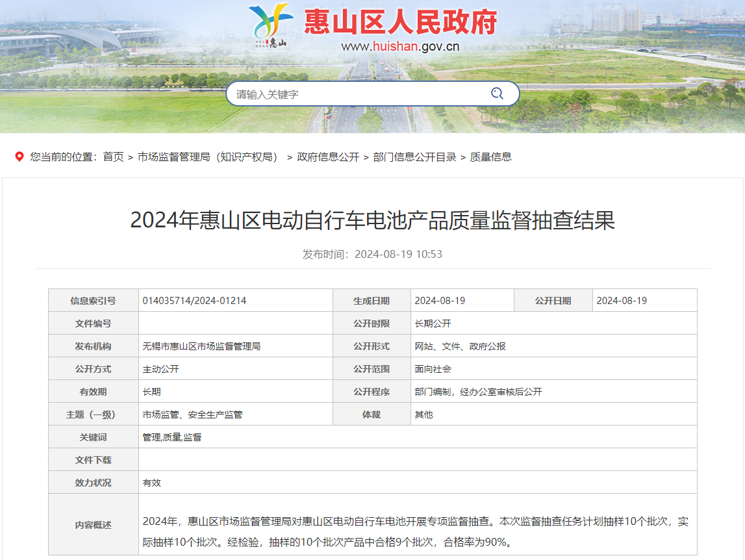Open 质量信息 breadcrumb link
The height and width of the screenshot is (560, 745).
pyautogui.click(x=491, y=157)
